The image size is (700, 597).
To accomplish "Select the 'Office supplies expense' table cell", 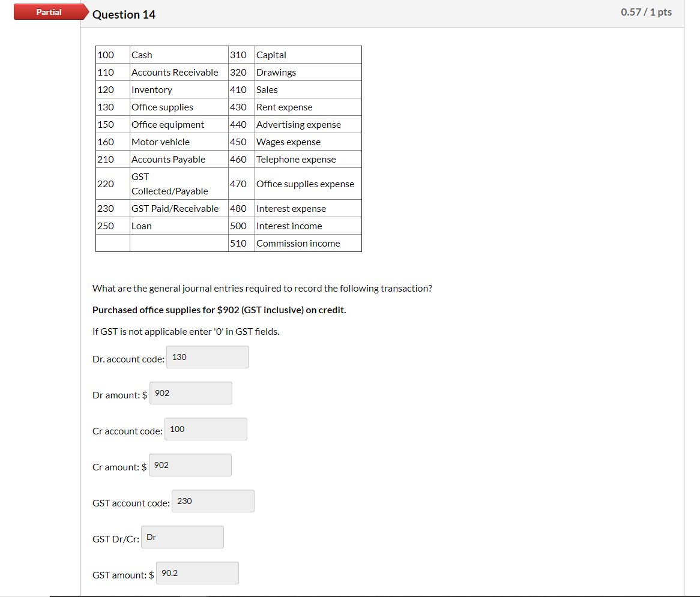I will click(x=308, y=184).
